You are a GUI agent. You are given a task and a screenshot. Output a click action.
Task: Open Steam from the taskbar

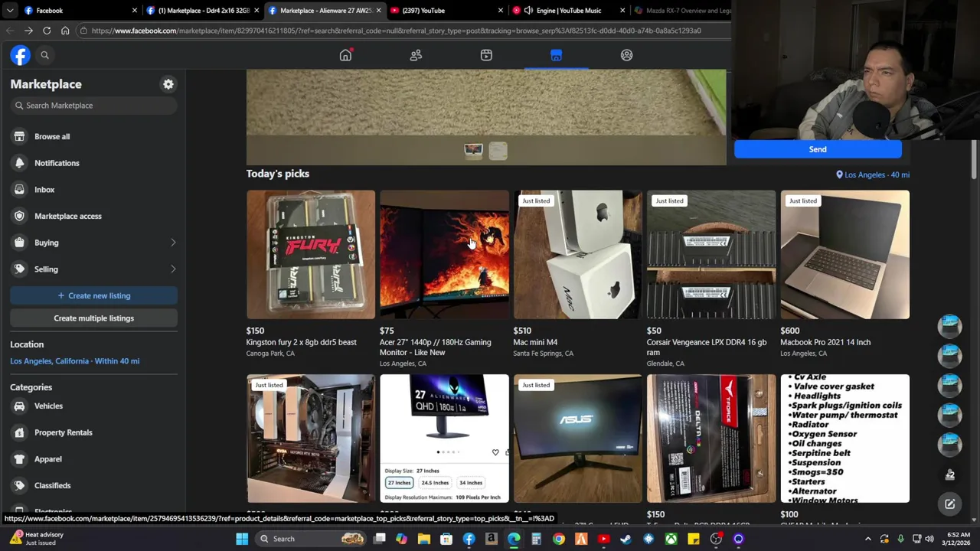626,539
